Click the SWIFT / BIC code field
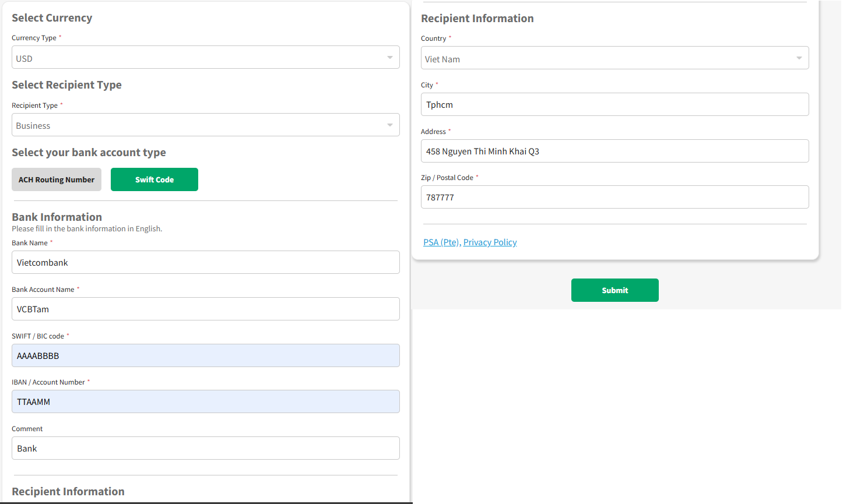843x504 pixels. 205,356
